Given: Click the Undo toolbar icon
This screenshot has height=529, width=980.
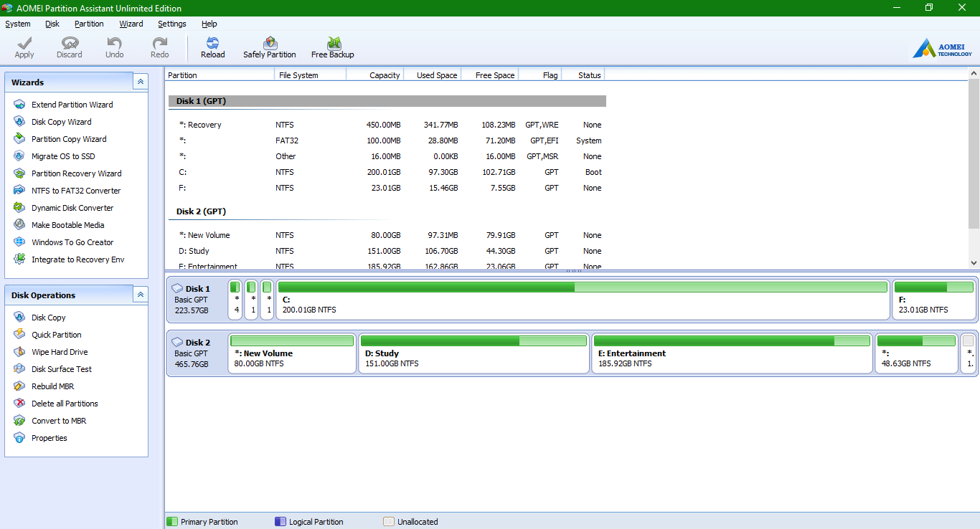Looking at the screenshot, I should click(x=115, y=48).
